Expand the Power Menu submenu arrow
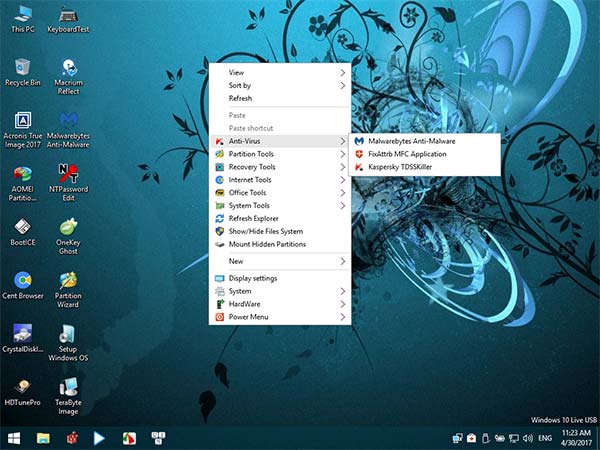Viewport: 600px width, 450px height. 342,317
